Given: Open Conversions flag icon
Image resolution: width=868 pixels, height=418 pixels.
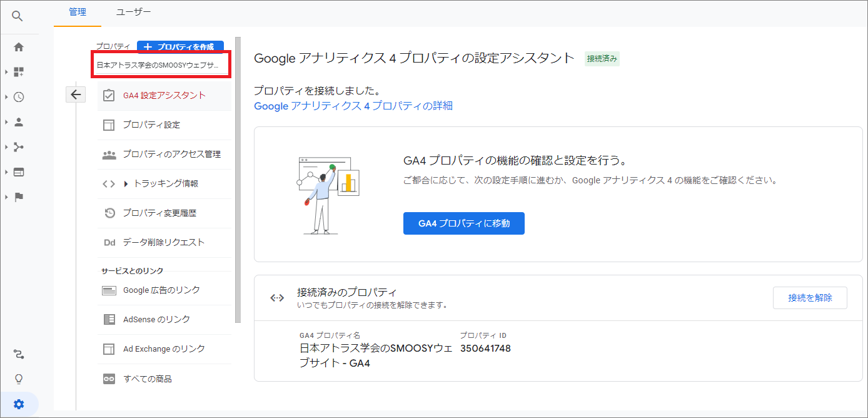Looking at the screenshot, I should (x=19, y=197).
